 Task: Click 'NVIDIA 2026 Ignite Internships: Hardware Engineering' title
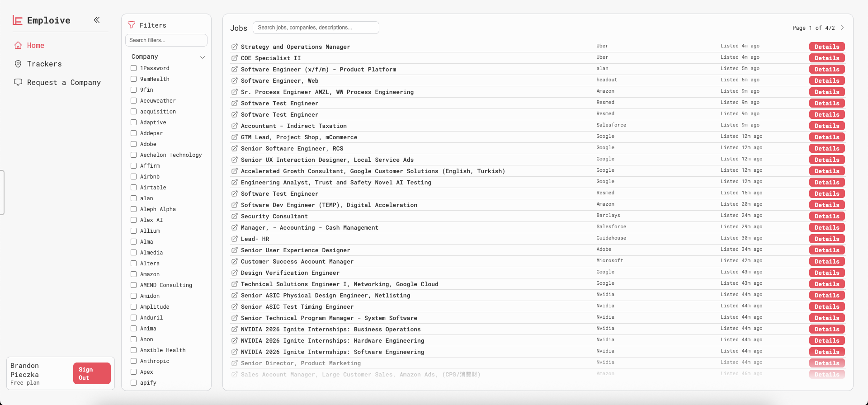332,340
